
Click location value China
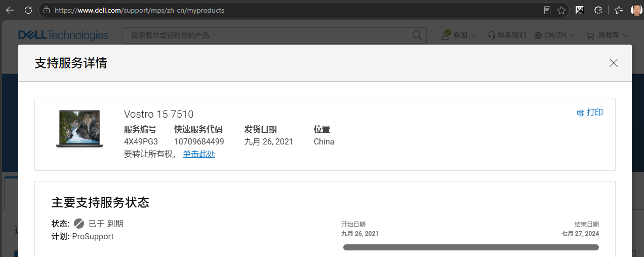(324, 142)
